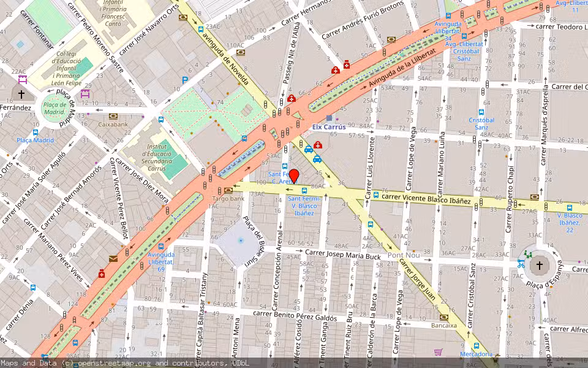The image size is (588, 368).
Task: Select the taxi stand icon on Concepción Arenal
Action: (308, 149)
